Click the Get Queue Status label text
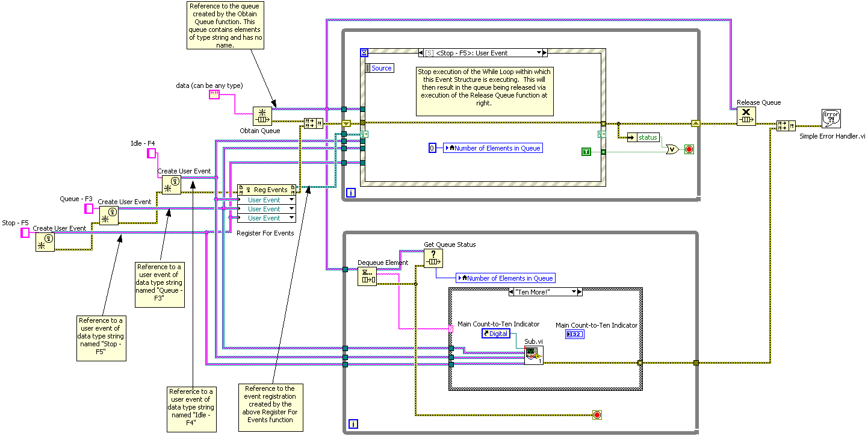The image size is (868, 436). tap(450, 244)
